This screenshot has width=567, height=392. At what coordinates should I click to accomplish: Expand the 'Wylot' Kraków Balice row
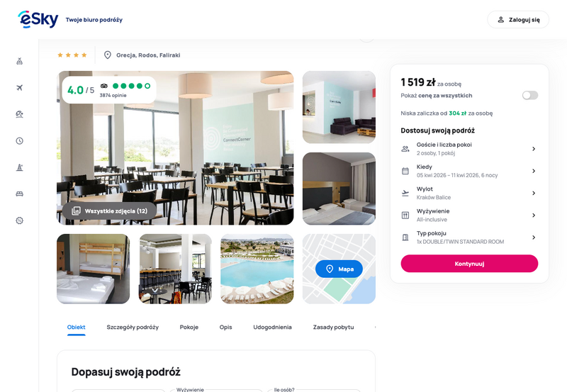point(469,193)
